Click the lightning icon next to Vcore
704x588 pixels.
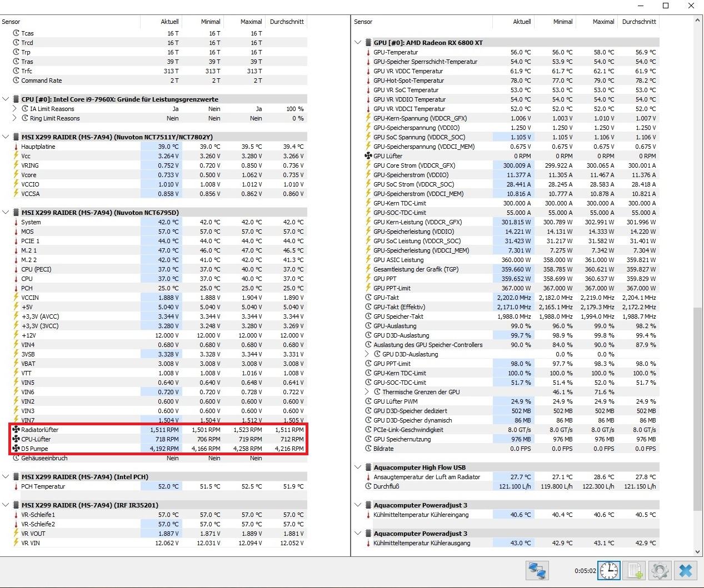click(16, 175)
